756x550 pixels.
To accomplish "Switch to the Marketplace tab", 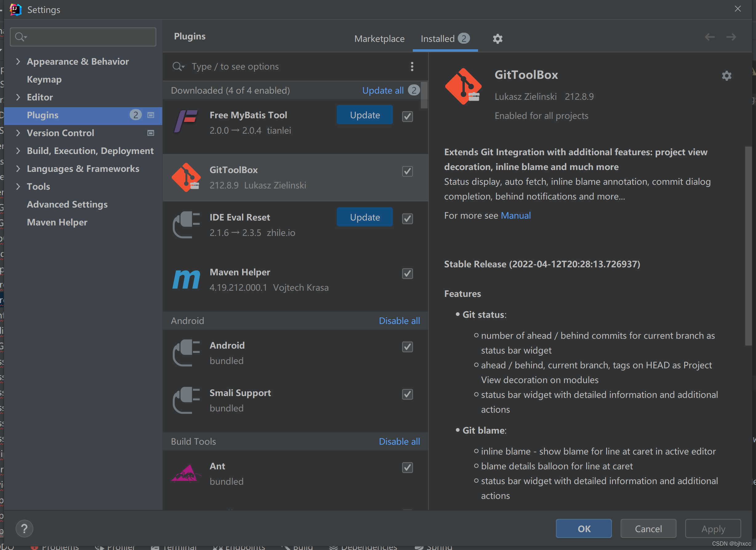I will coord(379,39).
